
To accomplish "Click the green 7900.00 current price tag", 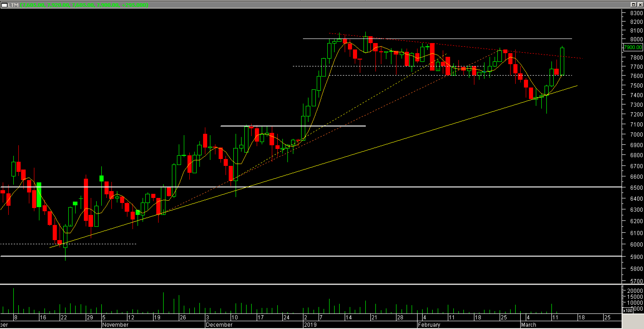I will (633, 47).
